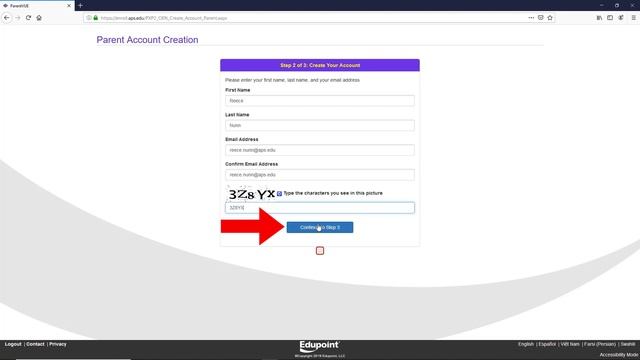Click the captcha characters text box
Screen dimensions: 640x360
tap(320, 208)
